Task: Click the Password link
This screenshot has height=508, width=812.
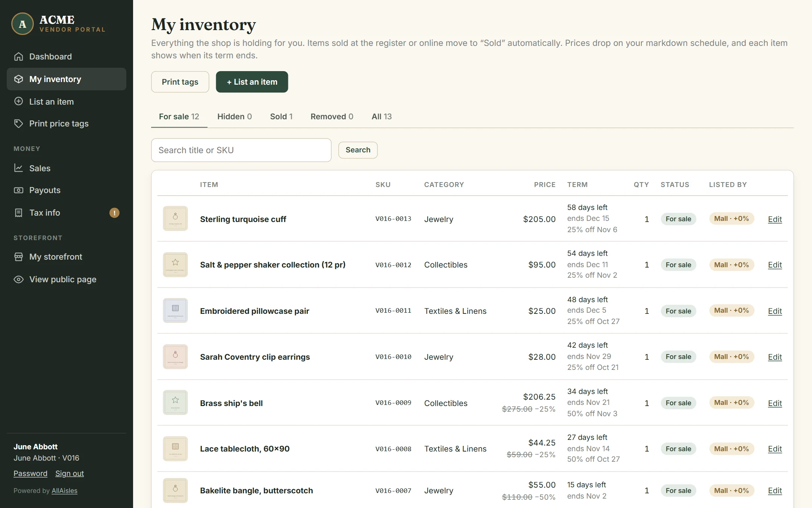Action: pos(30,473)
